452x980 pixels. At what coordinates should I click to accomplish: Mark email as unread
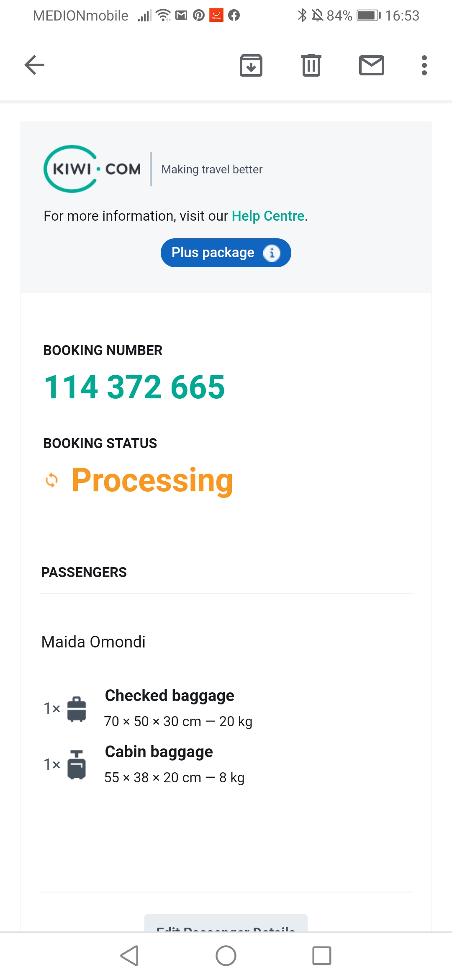pyautogui.click(x=372, y=65)
